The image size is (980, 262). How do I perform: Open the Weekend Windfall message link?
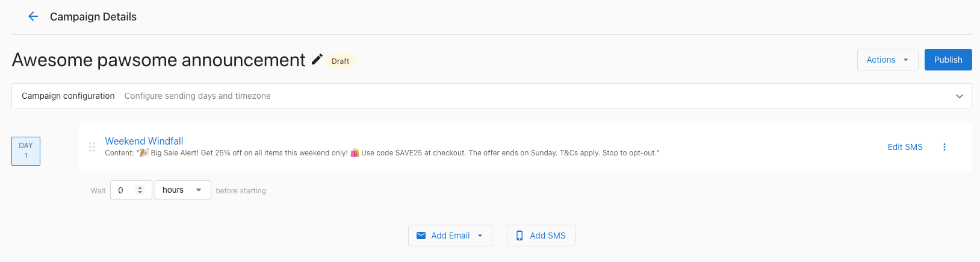point(144,141)
